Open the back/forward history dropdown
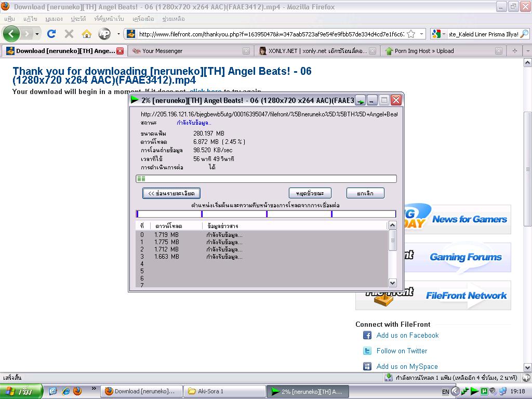Viewport: 532px width, 399px height. pos(37,34)
